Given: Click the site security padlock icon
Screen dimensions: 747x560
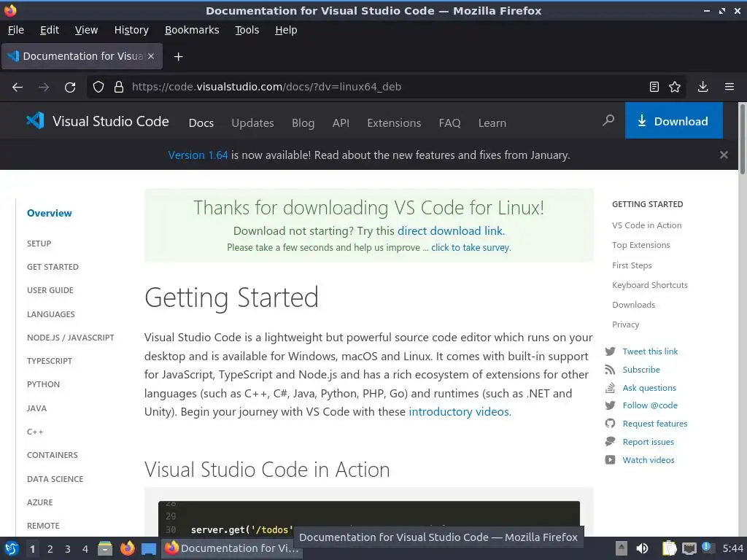Looking at the screenshot, I should [x=119, y=87].
